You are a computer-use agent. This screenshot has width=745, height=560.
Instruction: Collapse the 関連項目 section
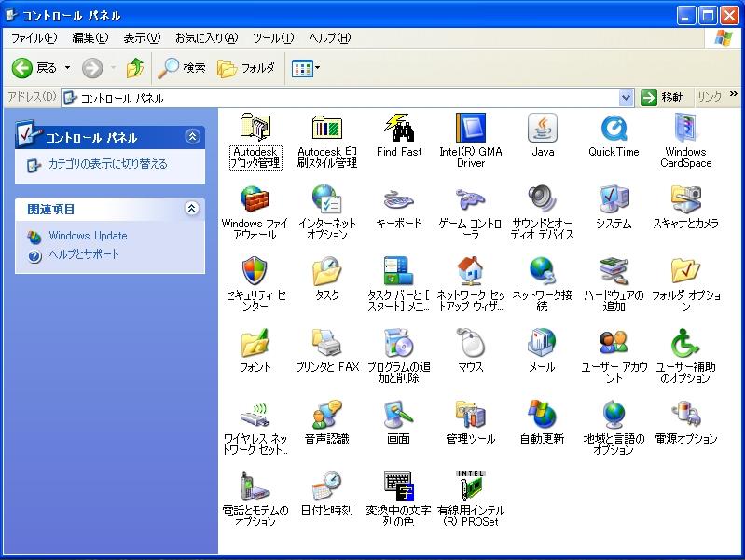pyautogui.click(x=192, y=208)
